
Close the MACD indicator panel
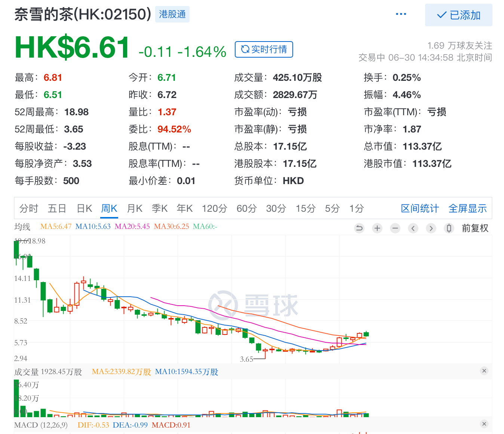[484, 424]
